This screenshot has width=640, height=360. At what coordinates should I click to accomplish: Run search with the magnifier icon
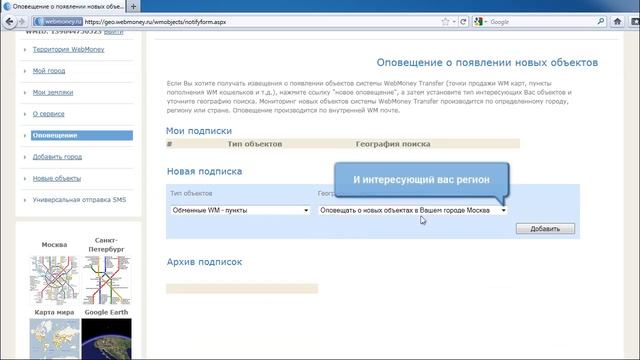click(x=601, y=22)
